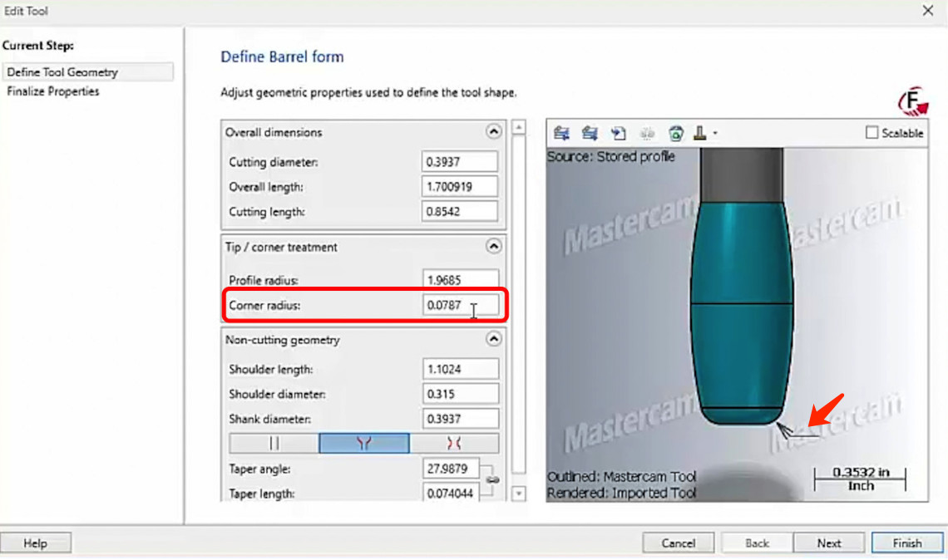
Task: Click the "Source: Stored profile" text
Action: click(x=610, y=157)
